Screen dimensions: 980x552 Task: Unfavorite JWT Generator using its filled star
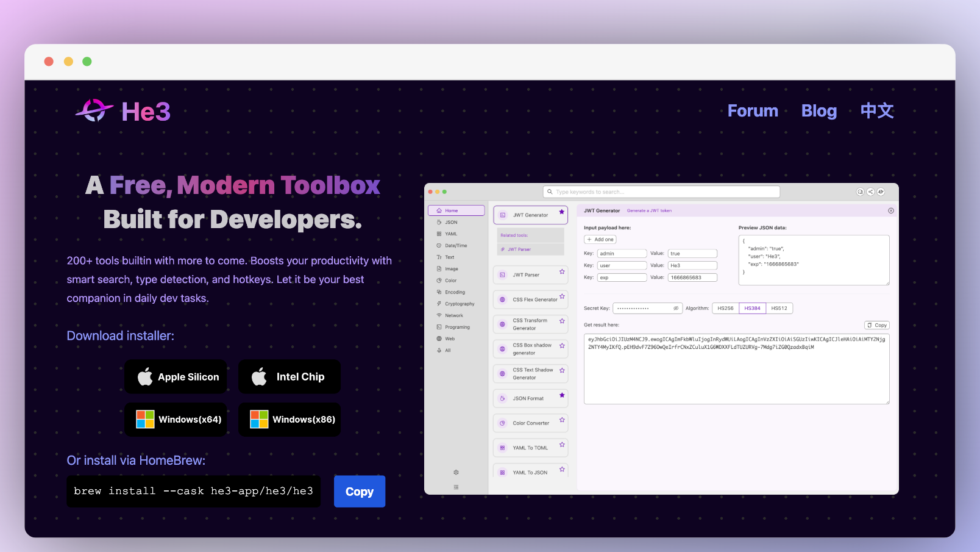point(561,212)
